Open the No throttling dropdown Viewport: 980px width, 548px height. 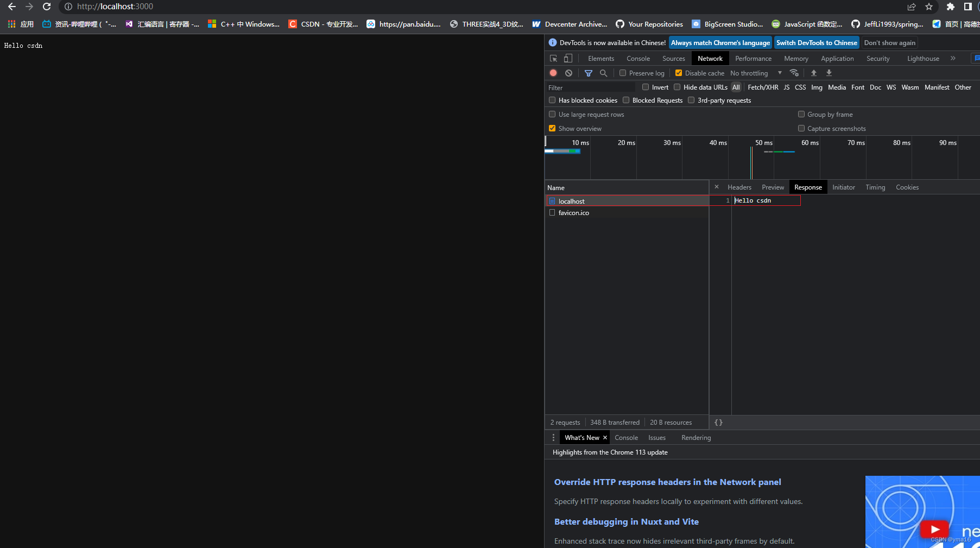point(756,73)
